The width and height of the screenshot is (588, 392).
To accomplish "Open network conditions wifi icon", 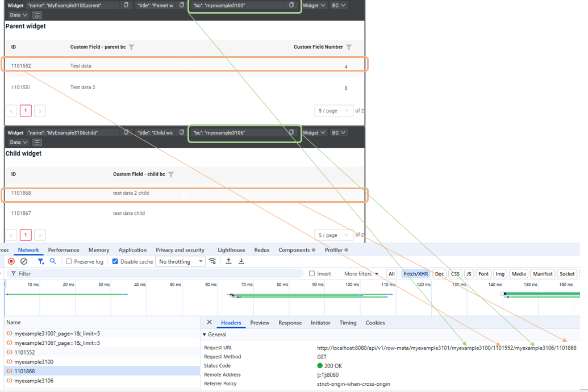I will [212, 261].
